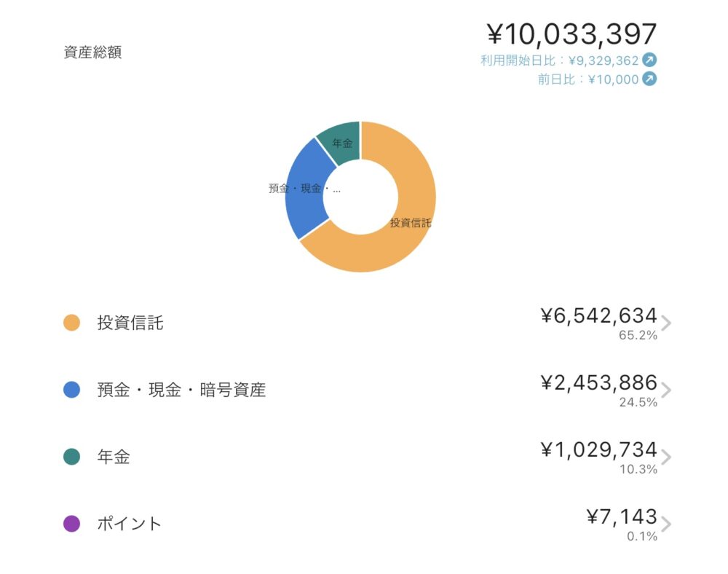The image size is (728, 574).
Task: Open the ポイント category label
Action: coord(130,524)
